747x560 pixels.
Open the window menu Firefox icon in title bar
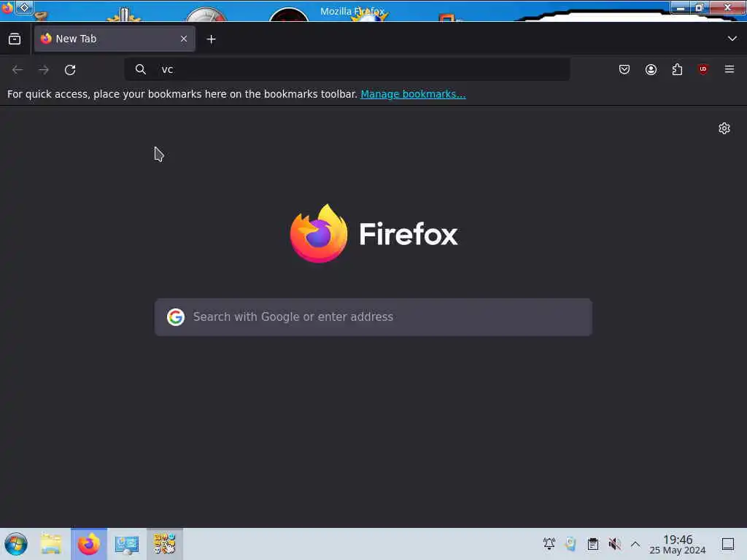tap(7, 7)
